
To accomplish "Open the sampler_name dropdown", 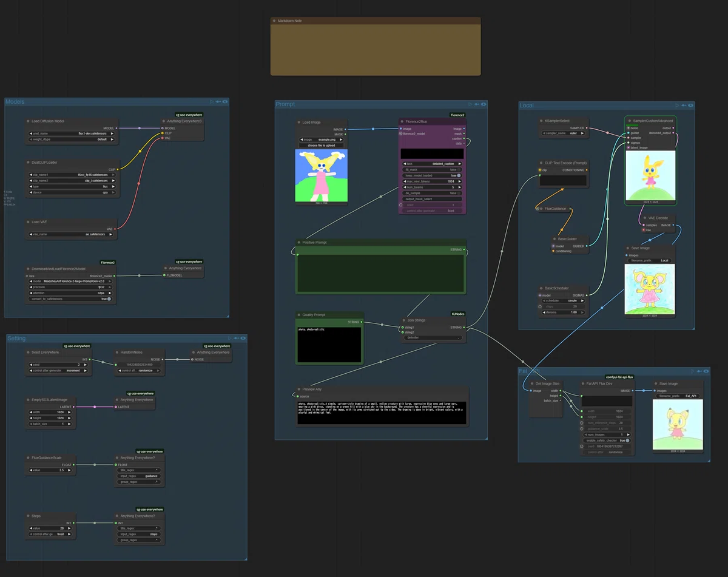I will [563, 133].
